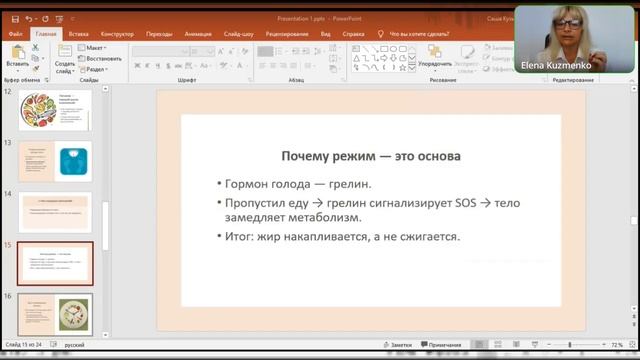Screen dimensions: 640x360
Task: Select slide 12 thumbnail with food image
Action: click(x=55, y=110)
